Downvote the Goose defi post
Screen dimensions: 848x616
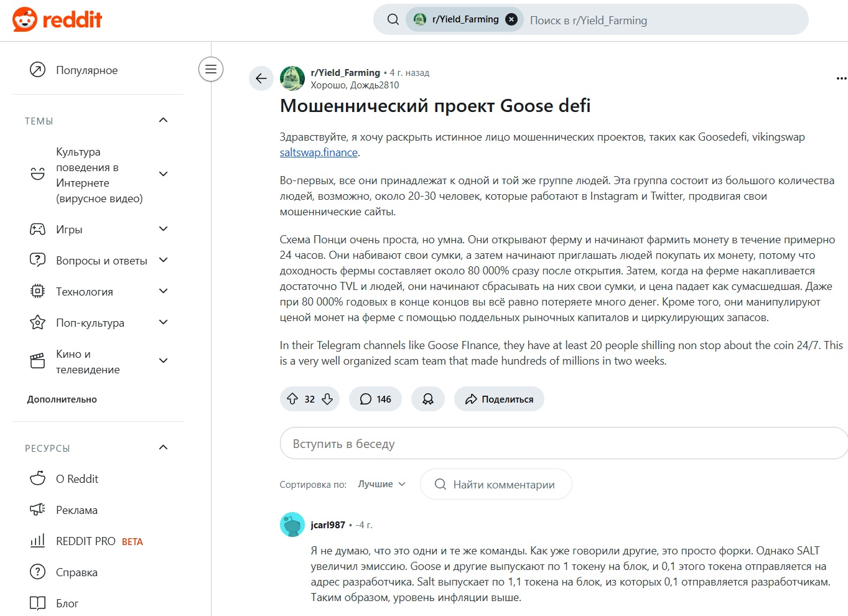(327, 399)
